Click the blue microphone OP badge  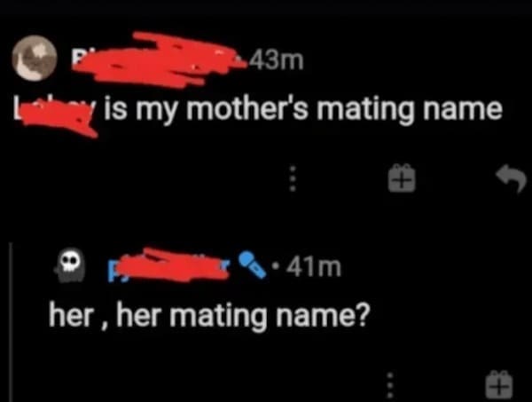click(x=252, y=264)
